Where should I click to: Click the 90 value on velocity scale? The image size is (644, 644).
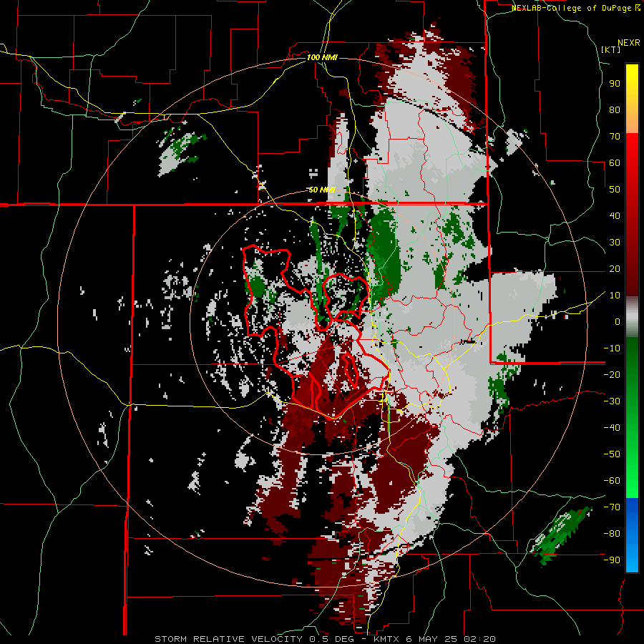tap(615, 84)
